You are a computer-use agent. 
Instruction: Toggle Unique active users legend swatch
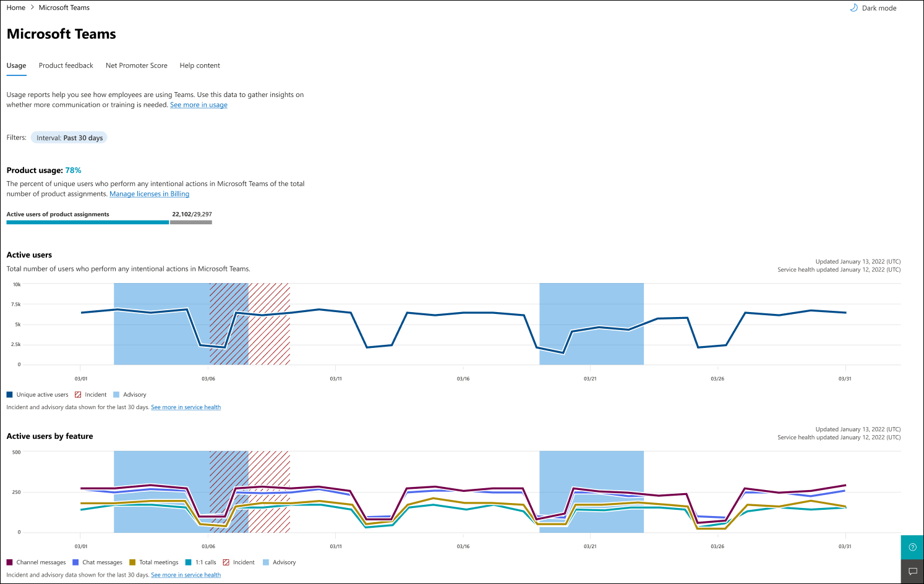coord(9,395)
